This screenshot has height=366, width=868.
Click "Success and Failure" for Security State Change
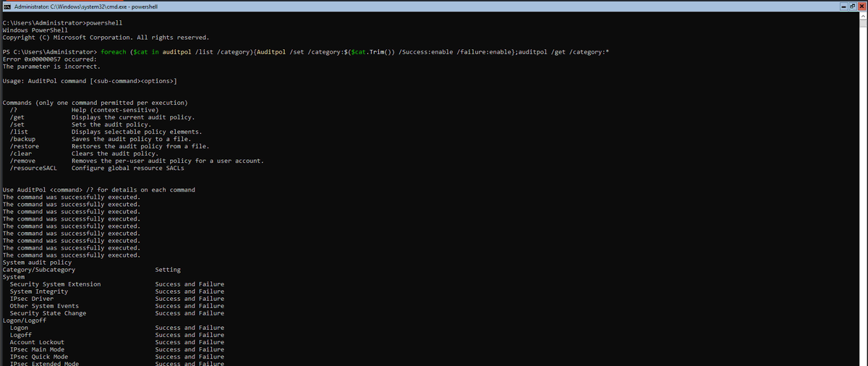click(x=190, y=312)
